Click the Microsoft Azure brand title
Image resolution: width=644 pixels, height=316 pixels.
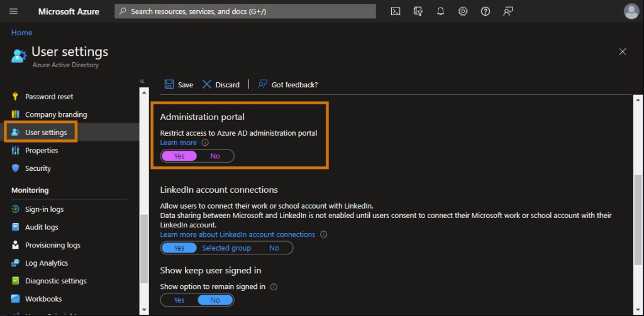click(69, 11)
